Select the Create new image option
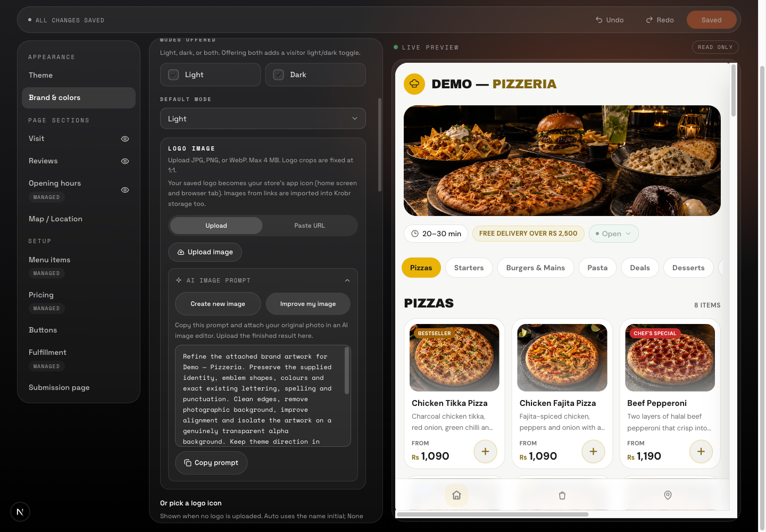Screen dimensions: 766x532 click(218, 304)
